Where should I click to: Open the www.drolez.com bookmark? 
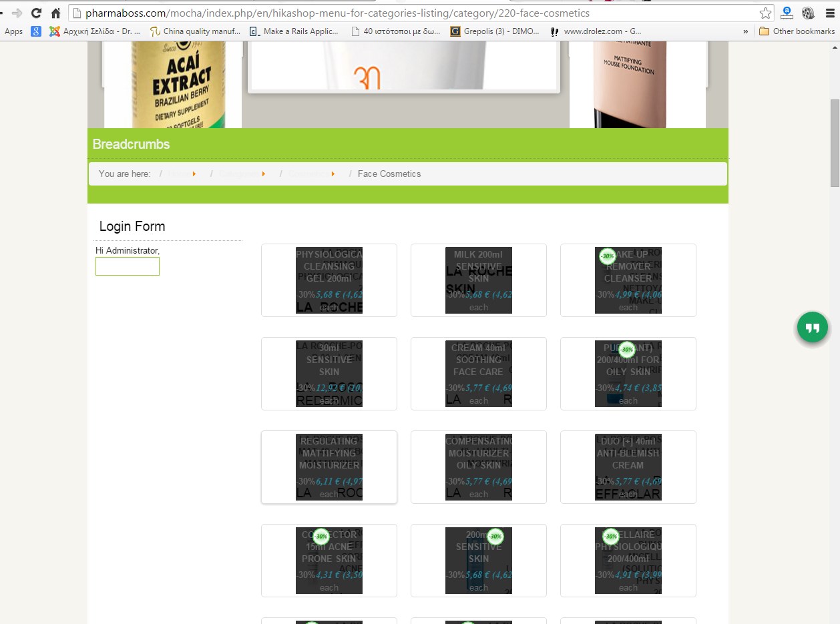tap(596, 31)
